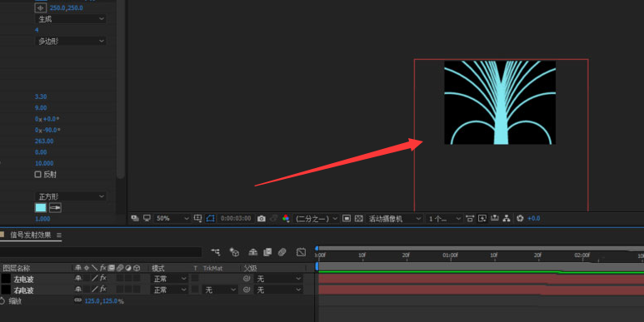This screenshot has width=644, height=322.
Task: Open the 活动摄像机 view dropdown
Action: click(x=394, y=219)
